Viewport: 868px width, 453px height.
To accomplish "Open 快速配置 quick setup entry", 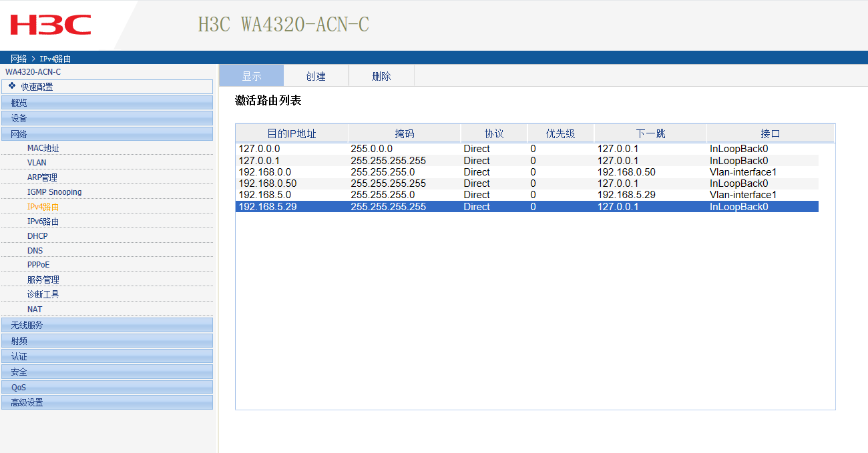I will pyautogui.click(x=107, y=87).
